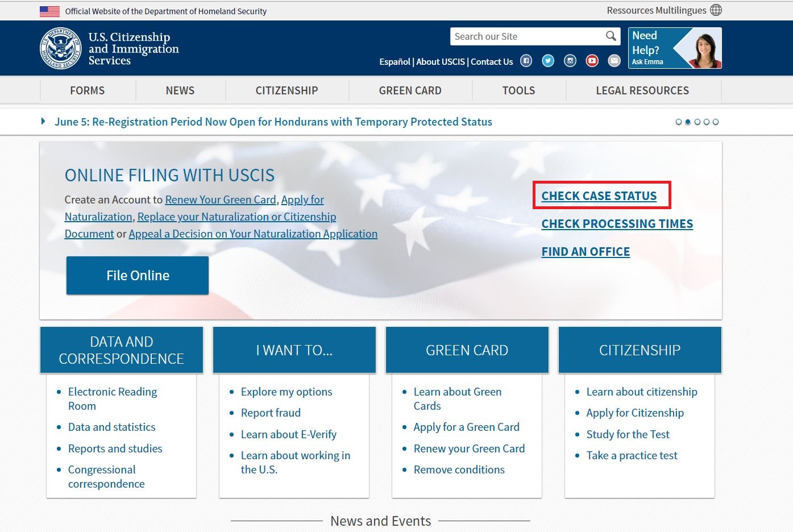Open the USCIS Facebook page icon
Screen dimensions: 793x532
click(526, 61)
